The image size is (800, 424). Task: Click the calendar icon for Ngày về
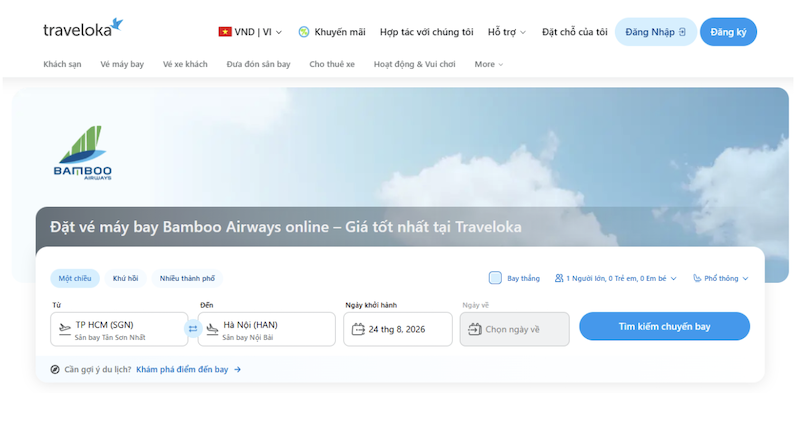click(475, 329)
